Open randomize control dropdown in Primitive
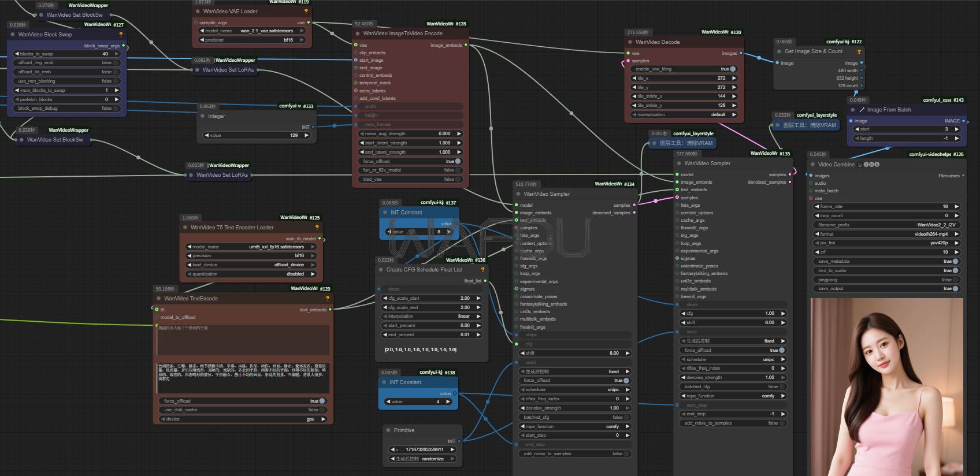Viewport: 980px width, 476px height. [x=422, y=459]
